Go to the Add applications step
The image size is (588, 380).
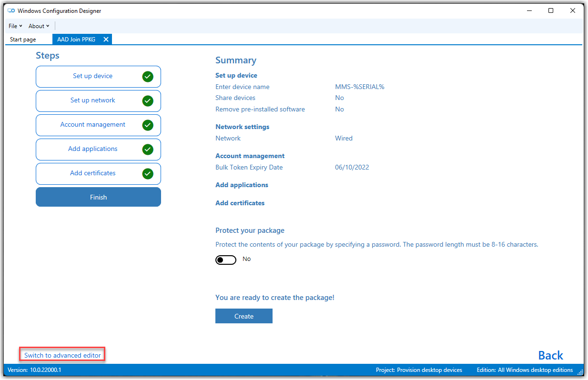click(x=98, y=149)
